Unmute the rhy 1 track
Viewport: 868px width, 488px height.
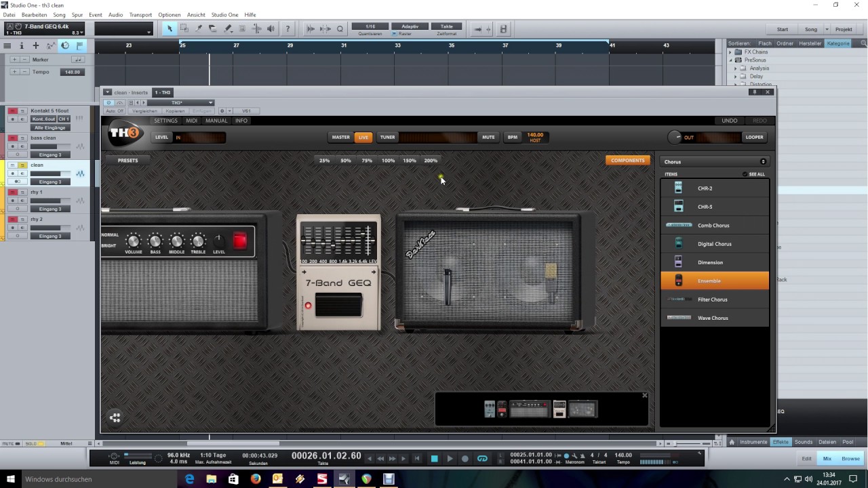[12, 192]
